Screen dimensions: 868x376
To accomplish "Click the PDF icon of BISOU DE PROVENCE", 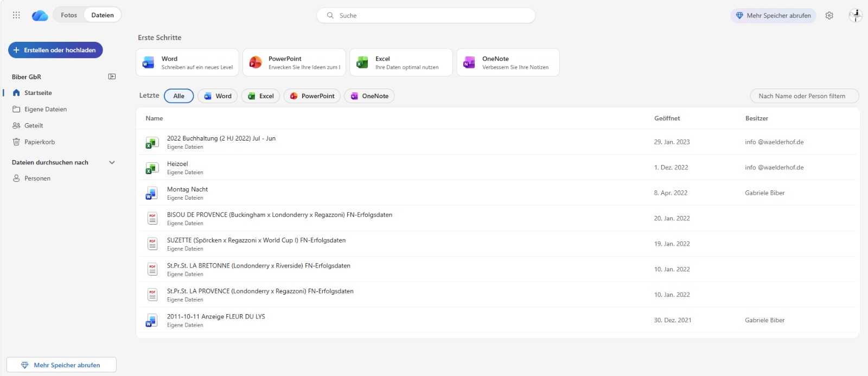I will tap(152, 219).
